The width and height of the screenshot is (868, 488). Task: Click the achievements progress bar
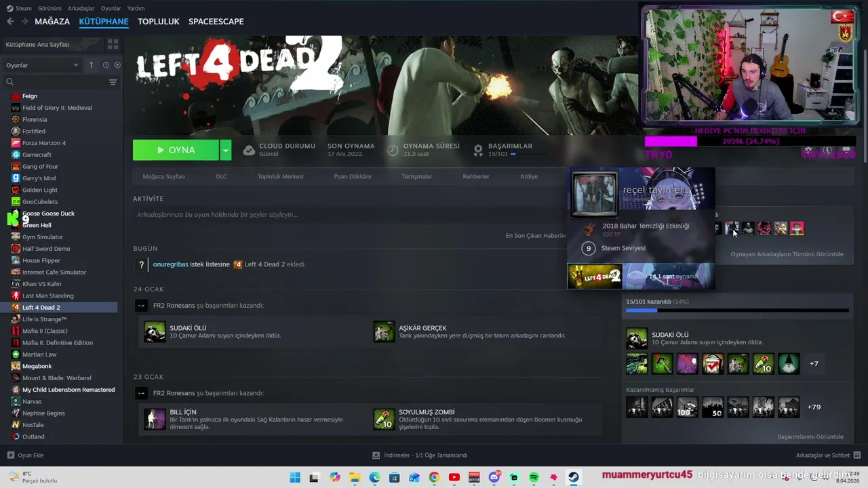[737, 310]
